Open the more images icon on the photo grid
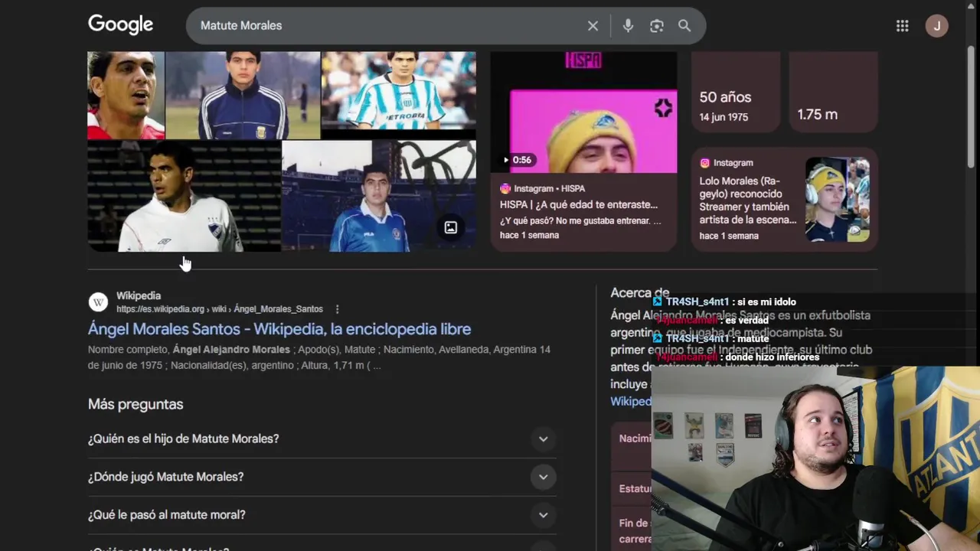The width and height of the screenshot is (980, 551). [451, 227]
